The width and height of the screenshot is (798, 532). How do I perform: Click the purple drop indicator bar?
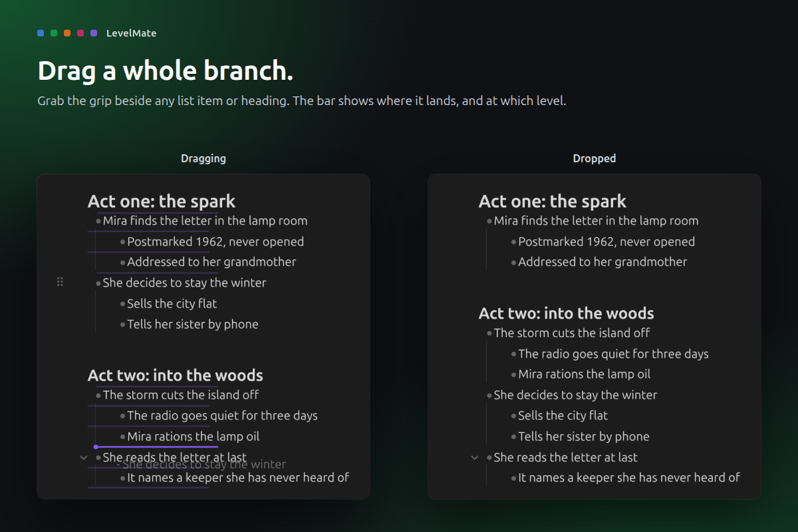(156, 447)
